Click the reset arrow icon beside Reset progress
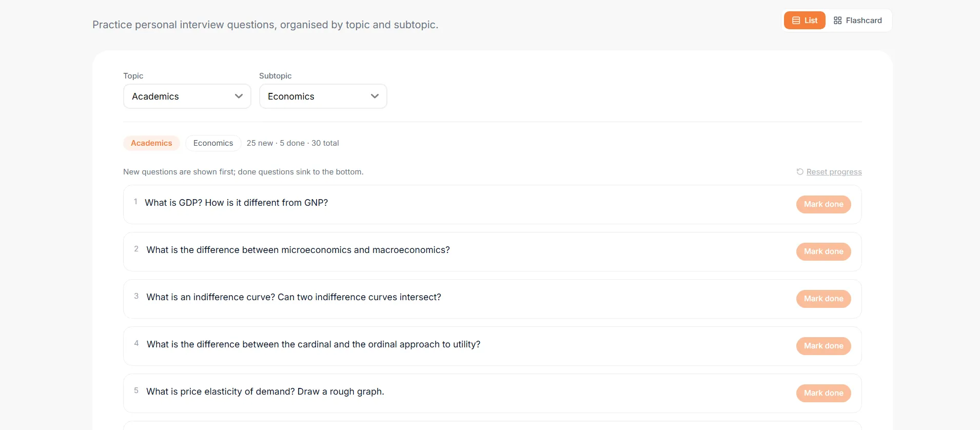The width and height of the screenshot is (980, 430). pyautogui.click(x=800, y=172)
